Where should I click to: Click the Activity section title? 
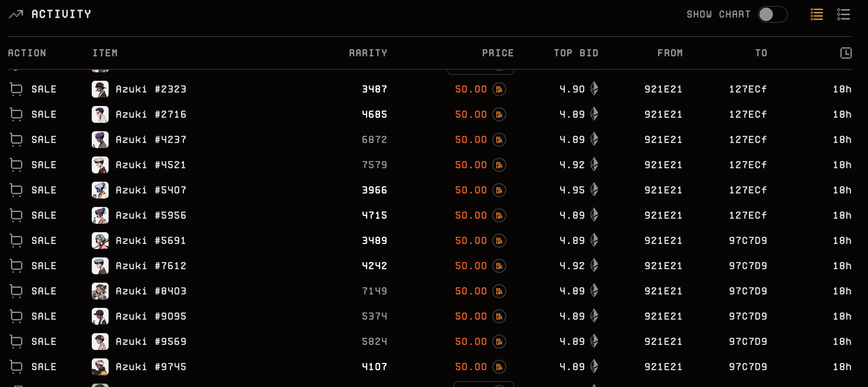pyautogui.click(x=61, y=14)
